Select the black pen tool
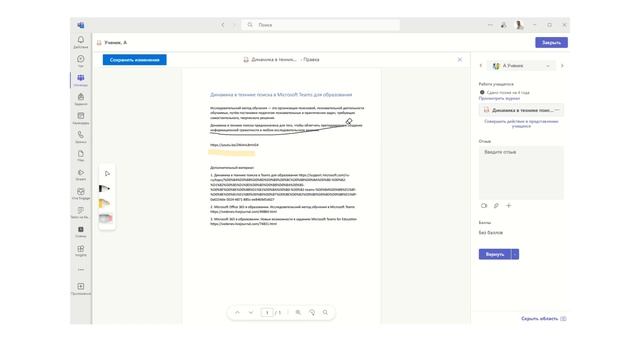 tap(104, 189)
